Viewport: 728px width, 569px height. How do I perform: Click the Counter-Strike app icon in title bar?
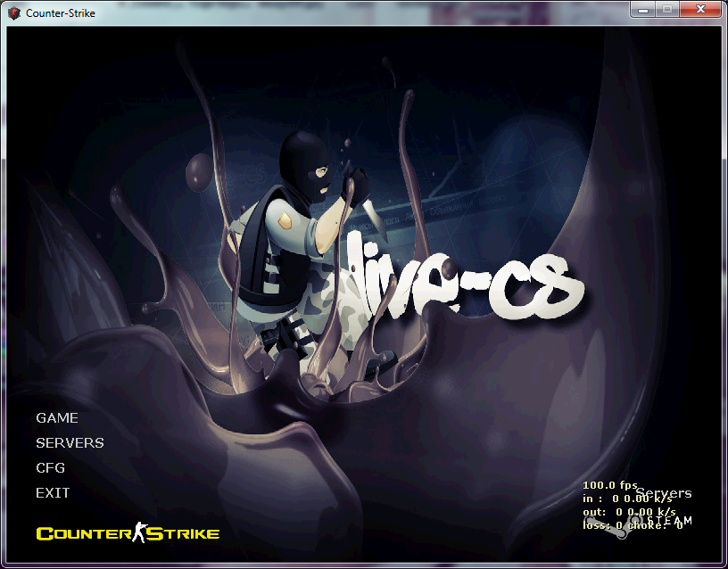point(14,13)
